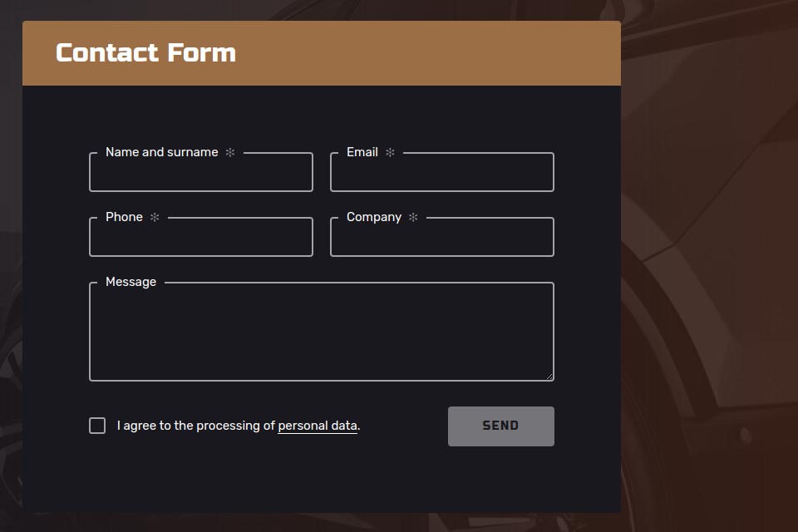The image size is (798, 532).
Task: Click the 'Message' field label
Action: [x=130, y=282]
